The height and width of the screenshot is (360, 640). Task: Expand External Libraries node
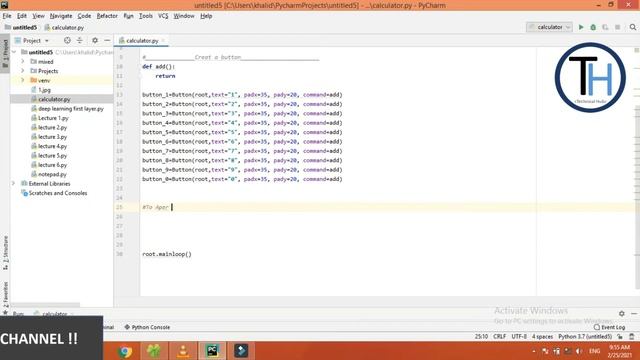[14, 184]
